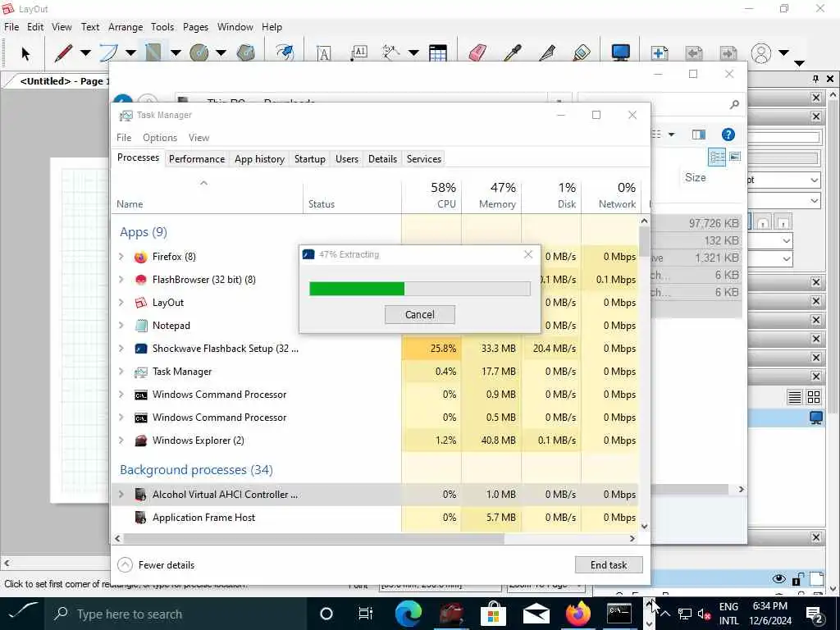Open Circle tool dropdown arrow
The image size is (840, 630).
221,52
